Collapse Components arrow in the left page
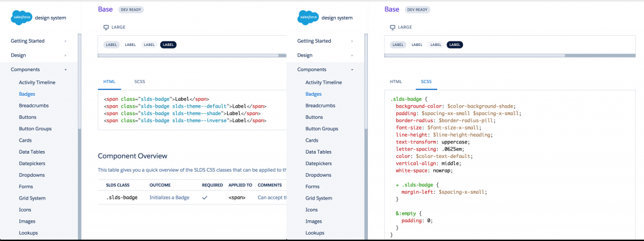Screen dimensions: 644x241 65,69
